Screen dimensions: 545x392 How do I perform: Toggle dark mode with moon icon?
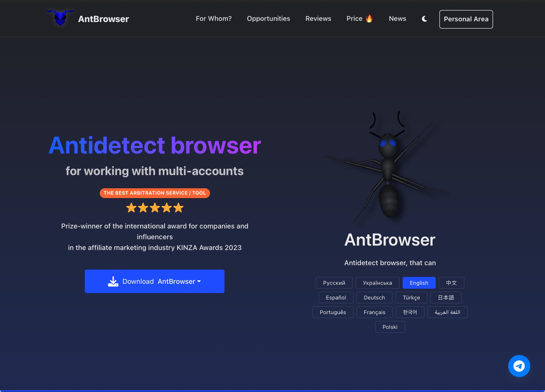pos(424,18)
